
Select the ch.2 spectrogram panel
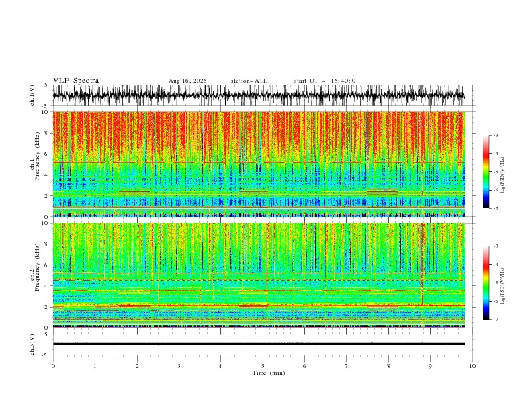click(259, 275)
